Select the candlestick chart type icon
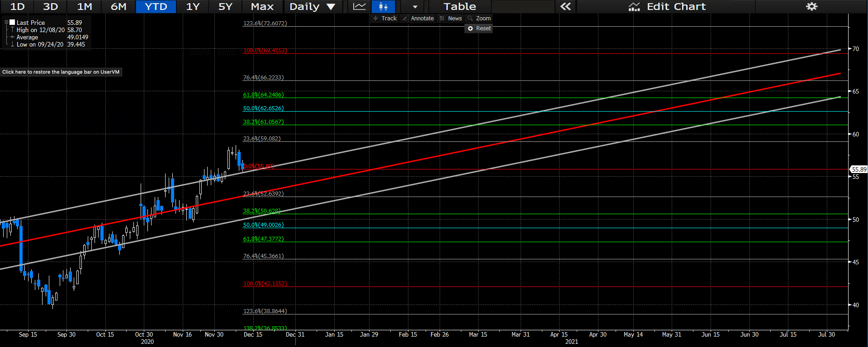This screenshot has height=347, width=868. pos(383,6)
